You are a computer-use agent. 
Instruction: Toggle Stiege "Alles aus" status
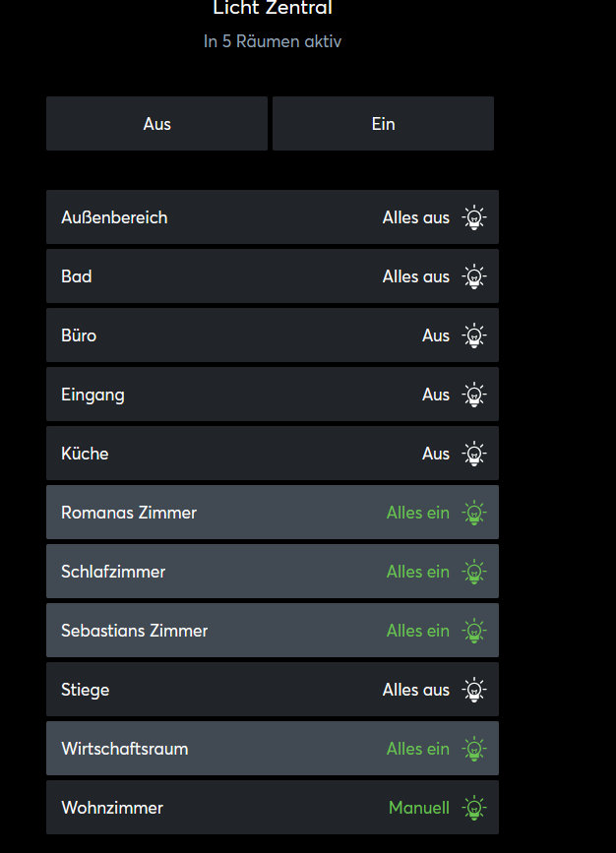click(415, 690)
